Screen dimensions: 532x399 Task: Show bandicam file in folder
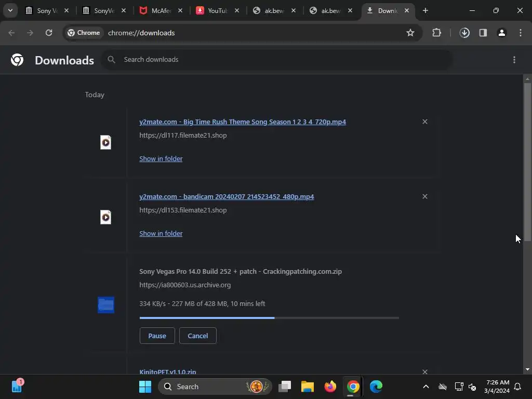[161, 234]
